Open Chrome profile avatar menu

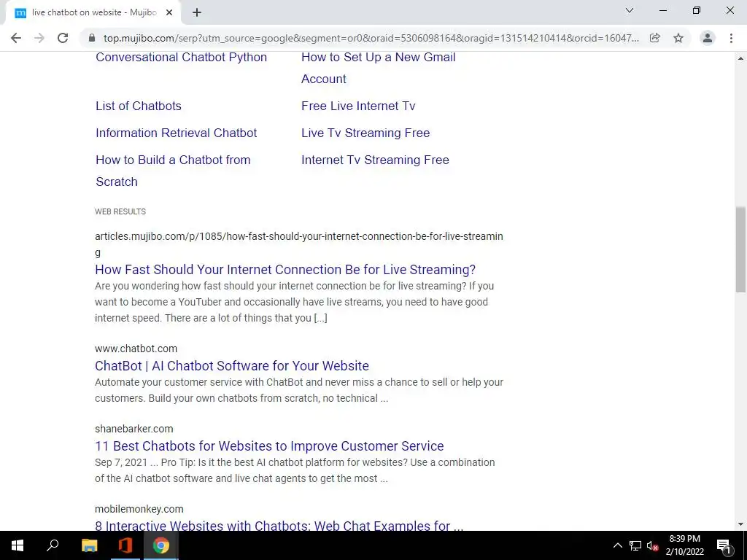[708, 38]
